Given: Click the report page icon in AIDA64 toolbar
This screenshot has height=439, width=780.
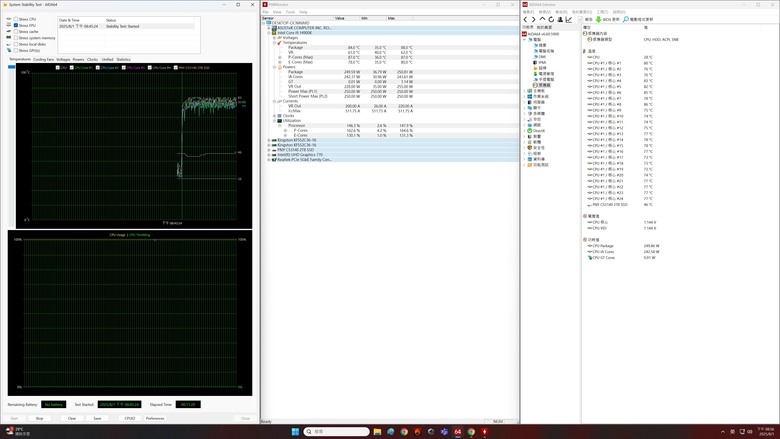Looking at the screenshot, I should [x=581, y=19].
